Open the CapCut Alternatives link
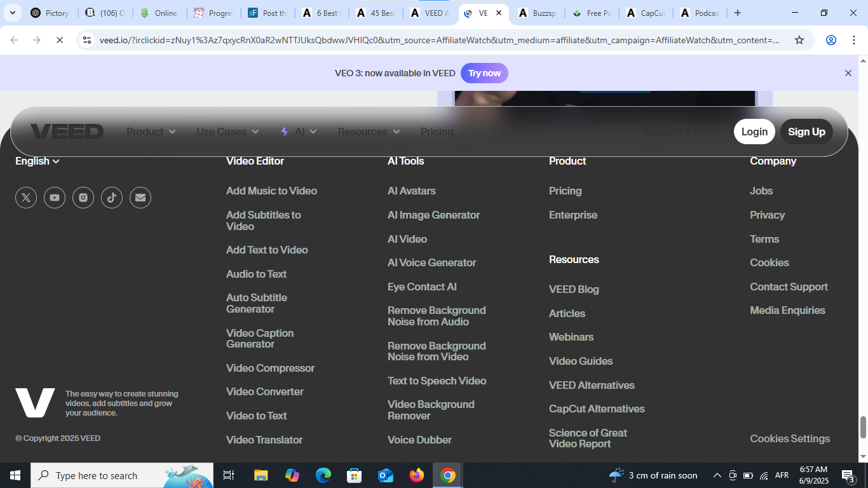The height and width of the screenshot is (488, 868). 597,409
